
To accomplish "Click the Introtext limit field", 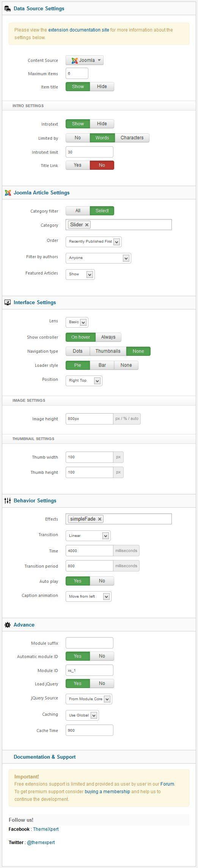I will click(90, 152).
